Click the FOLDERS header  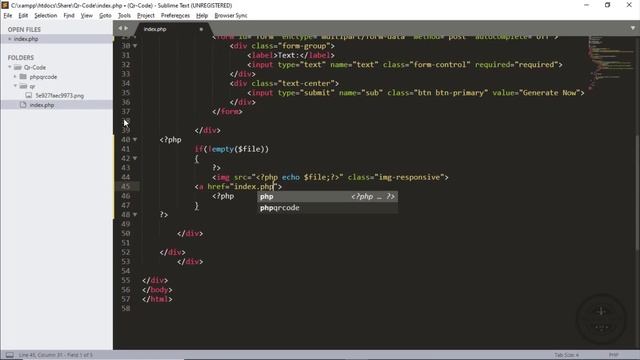pos(21,58)
